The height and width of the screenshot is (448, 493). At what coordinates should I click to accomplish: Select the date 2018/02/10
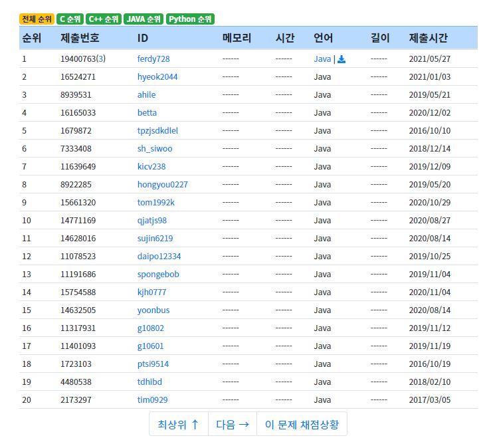click(429, 382)
